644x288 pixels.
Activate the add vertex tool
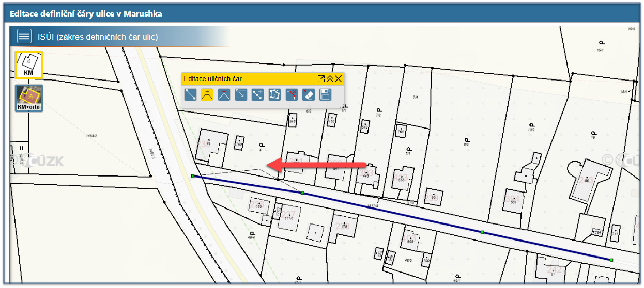[x=207, y=95]
